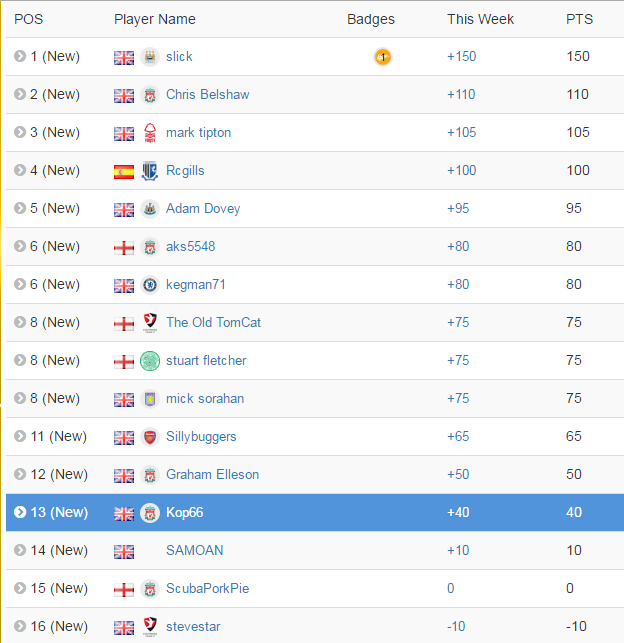Open The Old TomCat player link
Screen dimensions: 624x643
pyautogui.click(x=213, y=322)
